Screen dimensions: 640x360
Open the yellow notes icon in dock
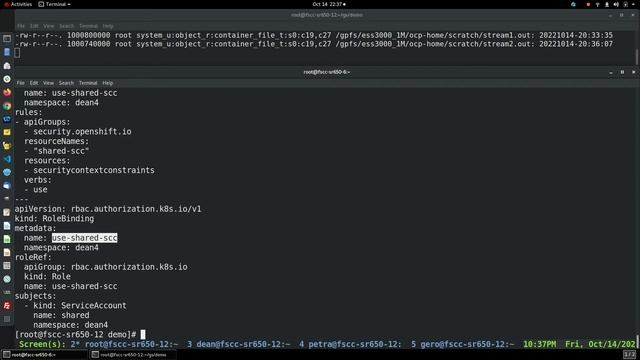point(7,132)
